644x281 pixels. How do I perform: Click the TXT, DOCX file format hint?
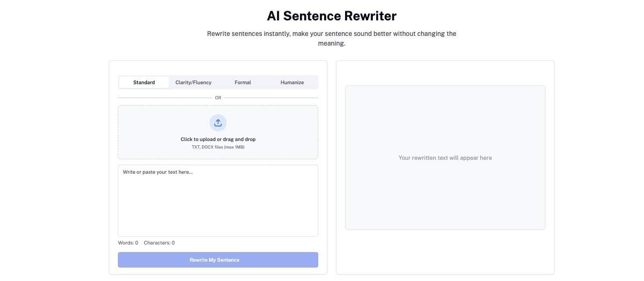[x=218, y=147]
